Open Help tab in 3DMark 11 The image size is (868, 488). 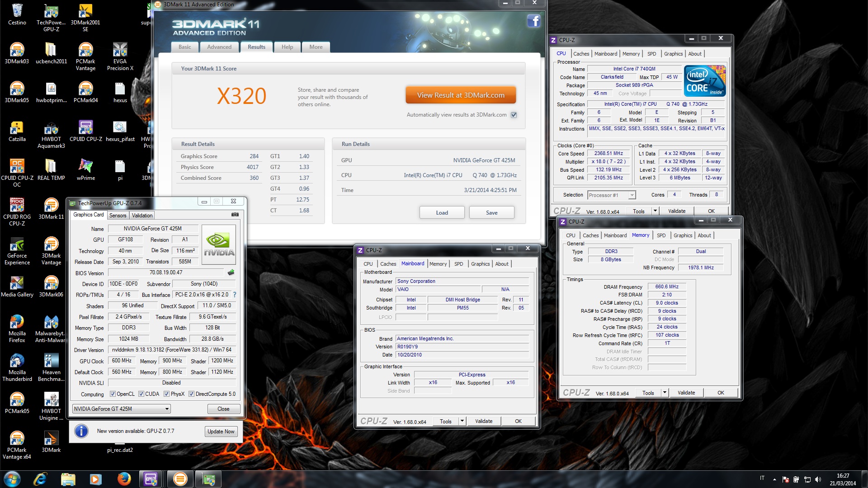click(x=287, y=47)
